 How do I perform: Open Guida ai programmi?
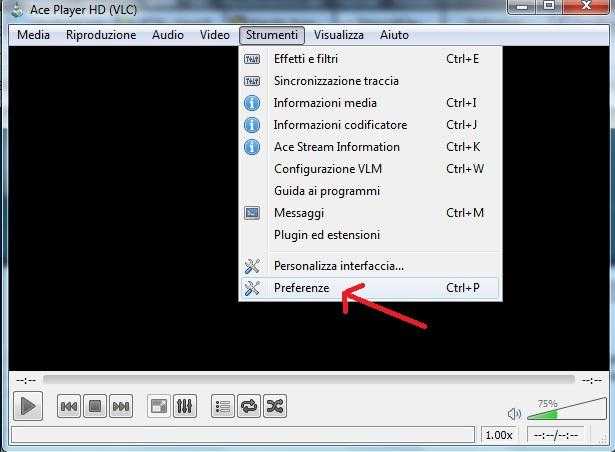[x=370, y=191]
